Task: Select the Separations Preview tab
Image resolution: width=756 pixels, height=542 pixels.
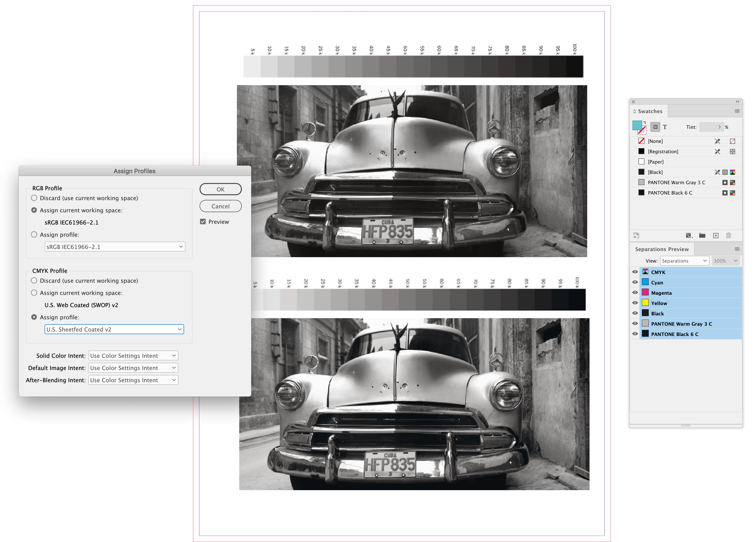Action: click(662, 249)
